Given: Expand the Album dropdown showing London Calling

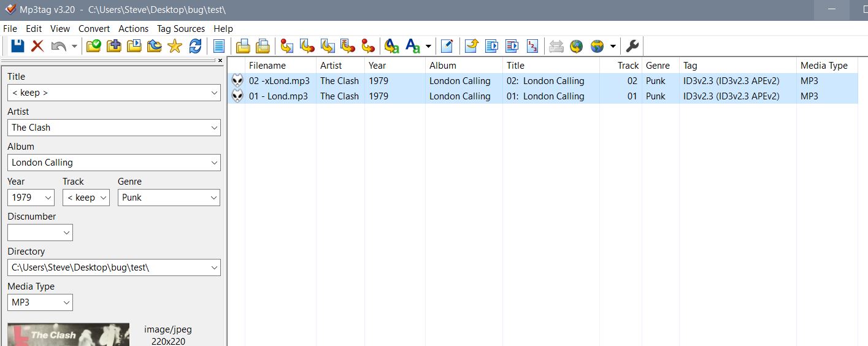Looking at the screenshot, I should (x=214, y=163).
